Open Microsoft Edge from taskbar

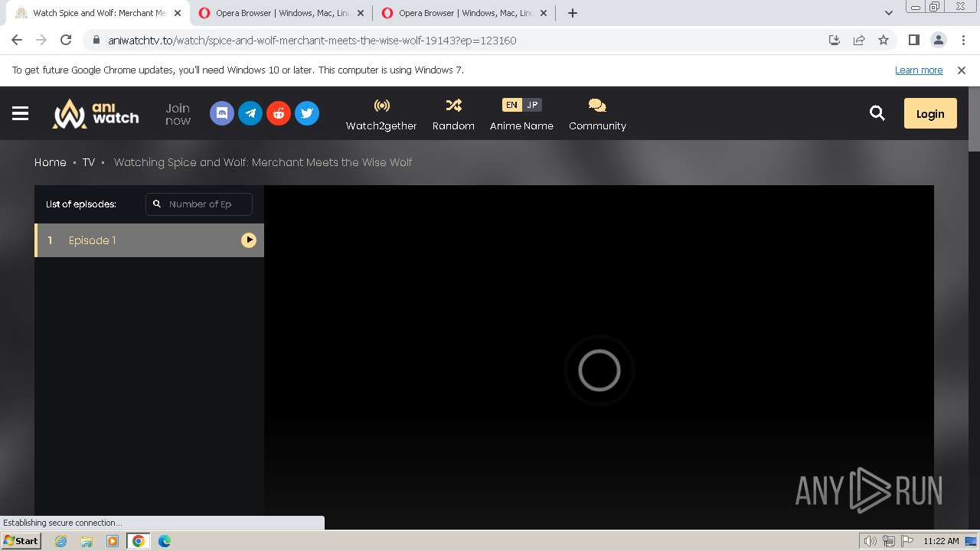coord(165,541)
